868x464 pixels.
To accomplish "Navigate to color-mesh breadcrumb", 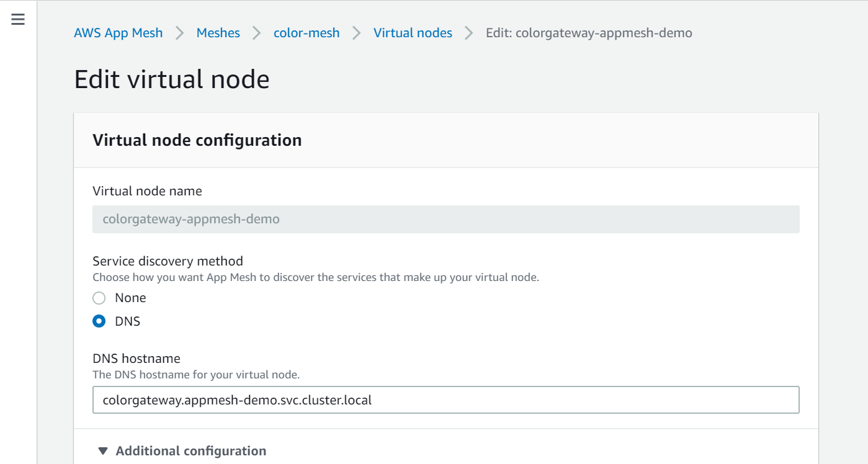I will [x=306, y=33].
